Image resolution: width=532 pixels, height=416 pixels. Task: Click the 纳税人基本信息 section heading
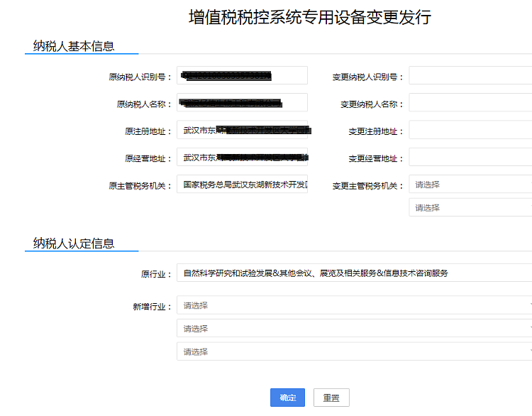click(x=74, y=46)
